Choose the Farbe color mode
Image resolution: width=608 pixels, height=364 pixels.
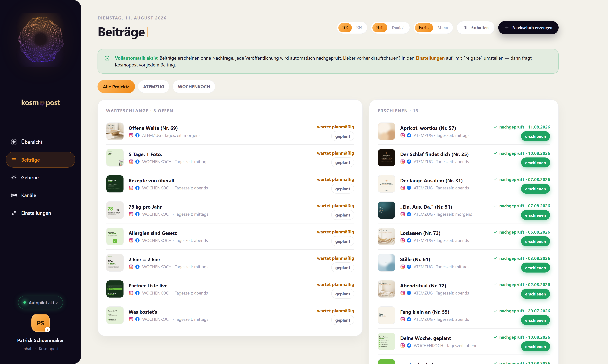point(424,28)
